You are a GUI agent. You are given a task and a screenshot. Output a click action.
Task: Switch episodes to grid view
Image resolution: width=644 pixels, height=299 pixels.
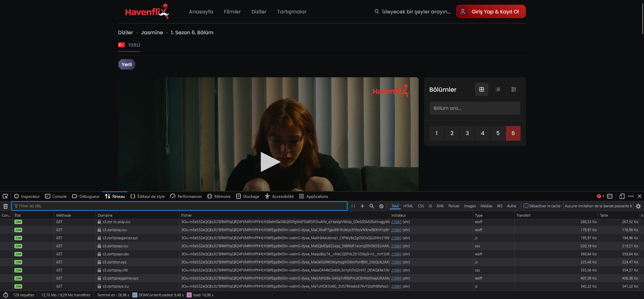[482, 89]
